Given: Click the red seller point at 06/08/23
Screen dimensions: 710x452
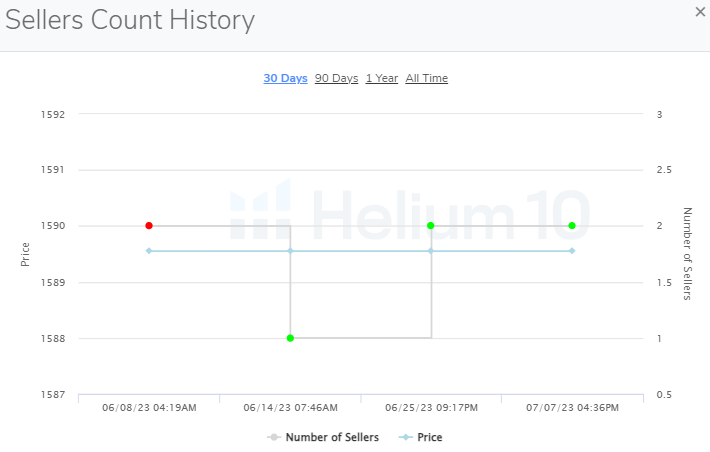Looking at the screenshot, I should [x=149, y=226].
